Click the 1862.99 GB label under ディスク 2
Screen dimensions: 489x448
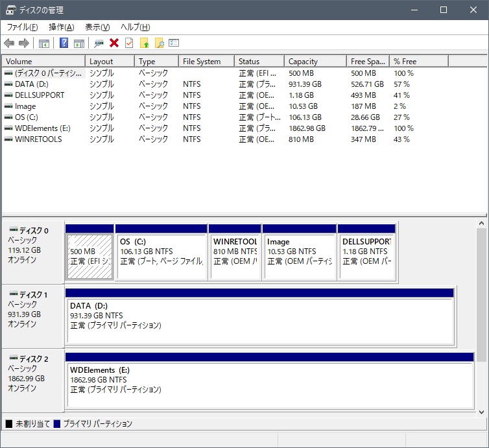pyautogui.click(x=26, y=379)
